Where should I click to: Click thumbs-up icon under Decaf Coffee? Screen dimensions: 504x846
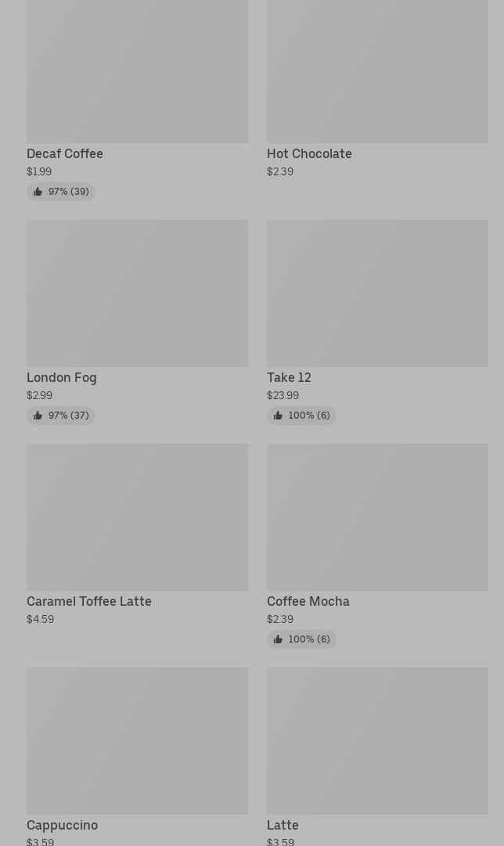click(x=38, y=192)
